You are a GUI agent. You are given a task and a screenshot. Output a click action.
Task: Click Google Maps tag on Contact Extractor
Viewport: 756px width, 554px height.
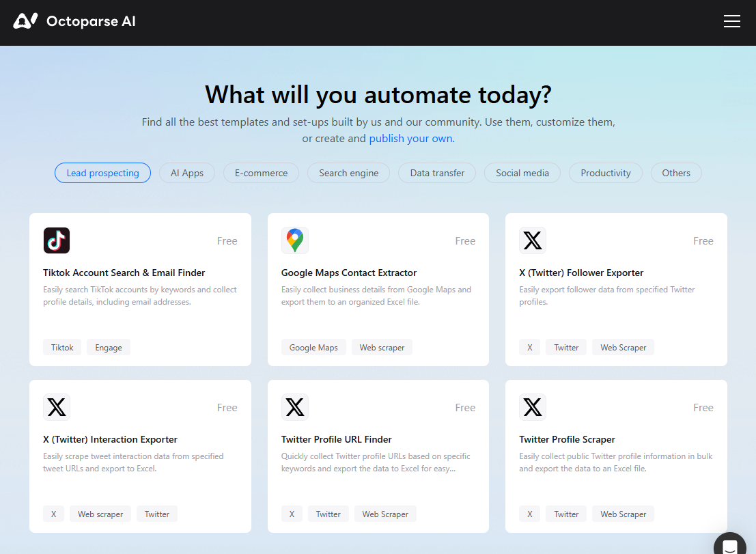click(x=313, y=348)
